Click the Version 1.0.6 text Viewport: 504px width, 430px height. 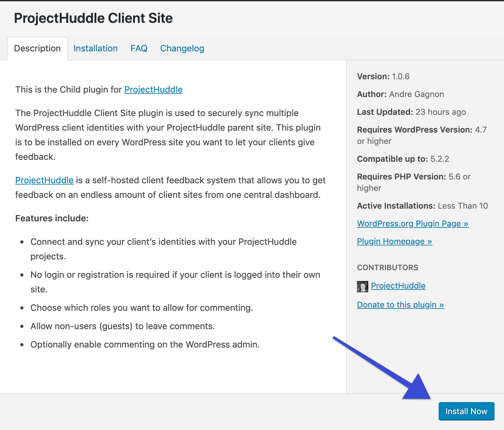[x=383, y=76]
